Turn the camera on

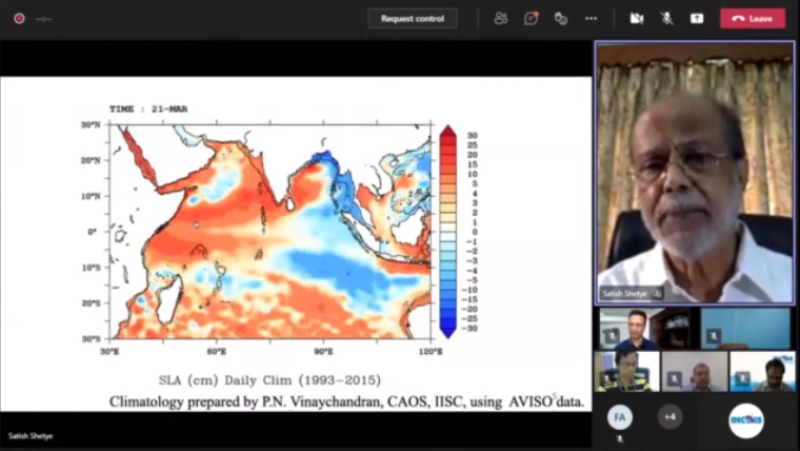pyautogui.click(x=636, y=18)
